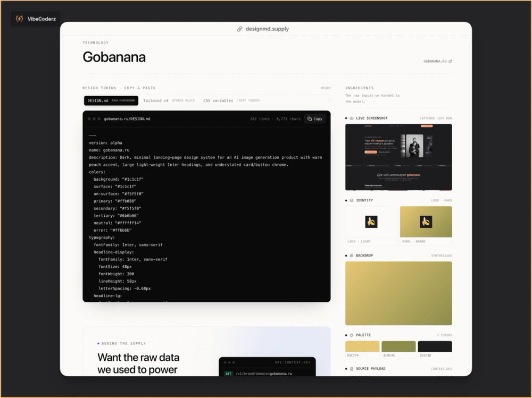The width and height of the screenshot is (532, 398).
Task: Click the TECHNOLOGY category label
Action: [95, 43]
